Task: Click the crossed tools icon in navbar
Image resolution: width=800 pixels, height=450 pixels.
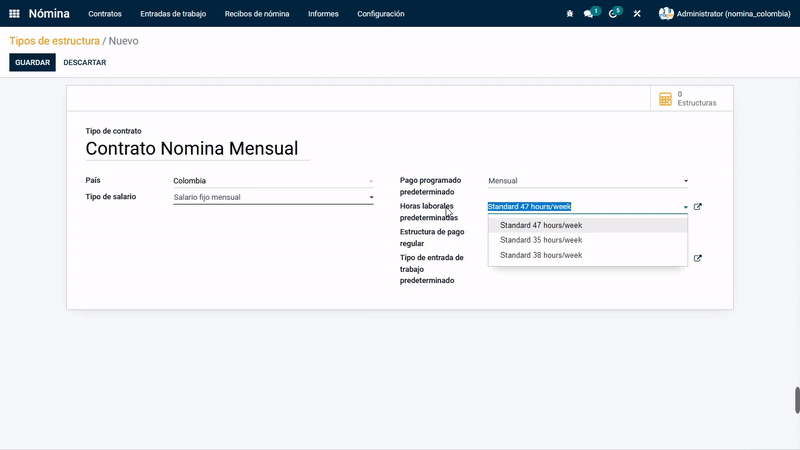Action: (637, 14)
